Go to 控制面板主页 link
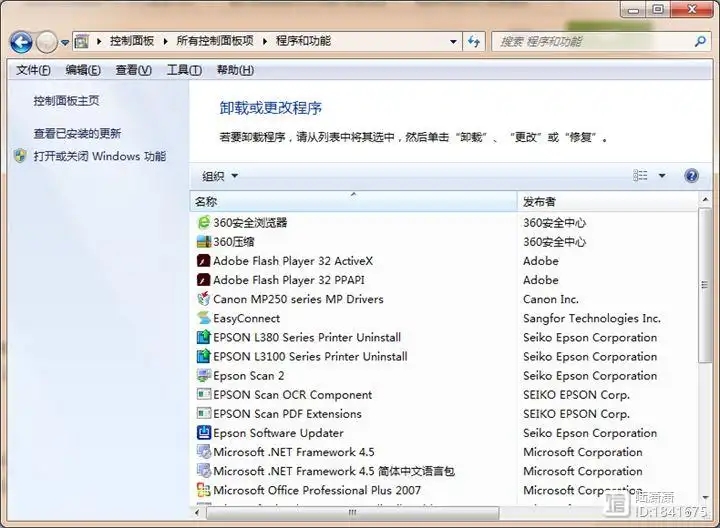 tap(66, 101)
